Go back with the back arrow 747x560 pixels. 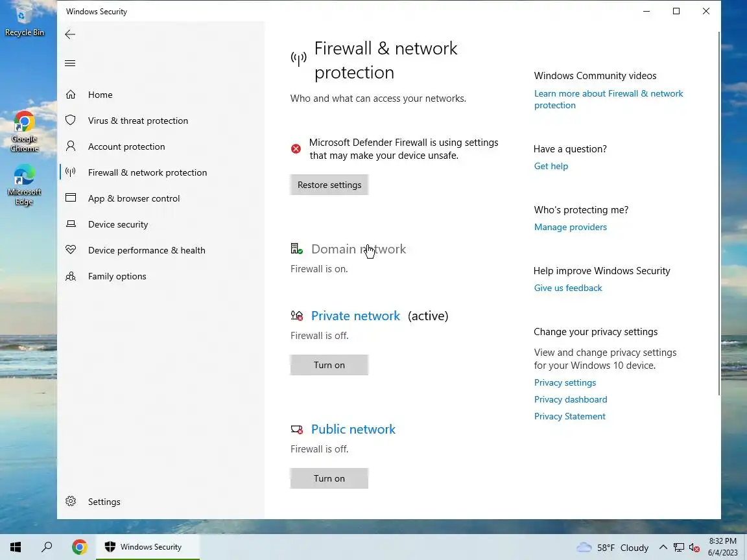point(70,34)
